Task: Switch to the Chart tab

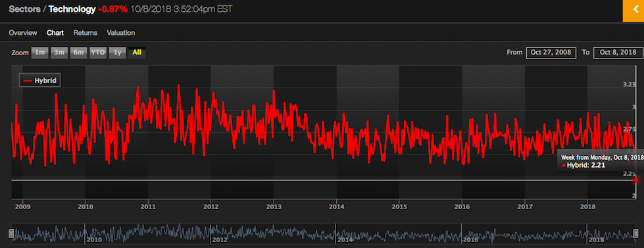Action: pyautogui.click(x=55, y=33)
